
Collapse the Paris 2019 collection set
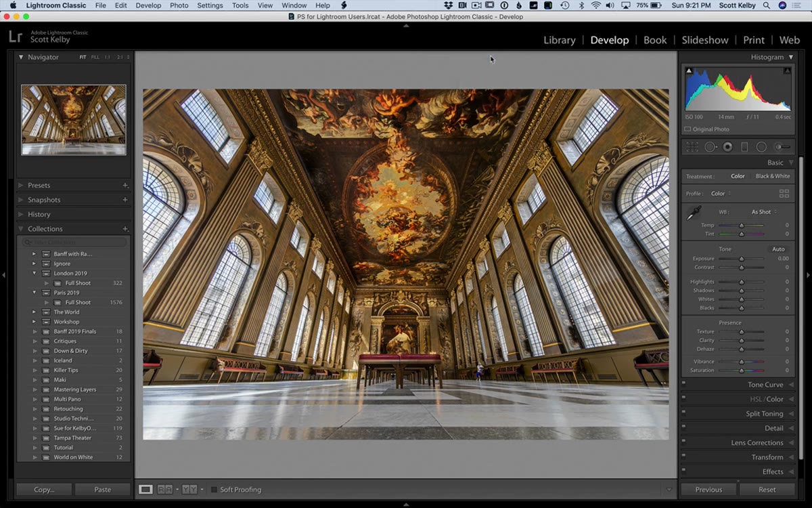click(34, 293)
